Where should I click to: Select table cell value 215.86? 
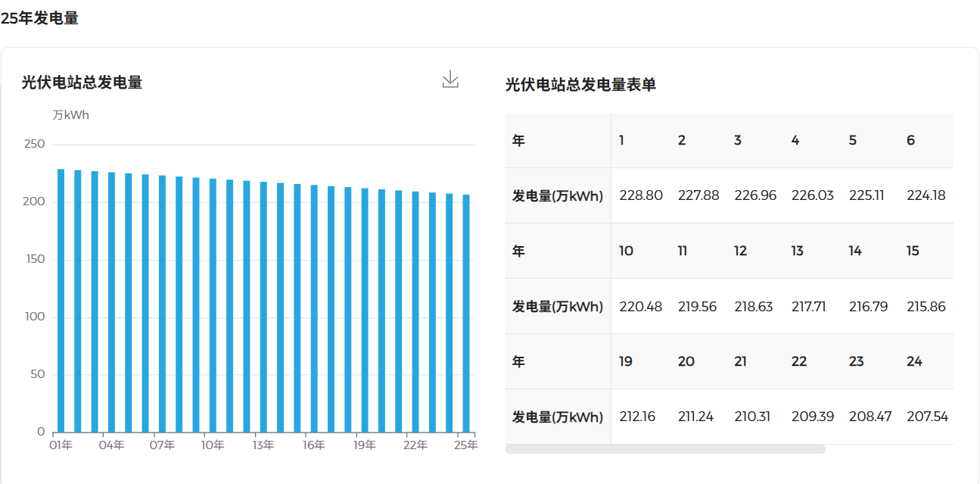[x=926, y=306]
